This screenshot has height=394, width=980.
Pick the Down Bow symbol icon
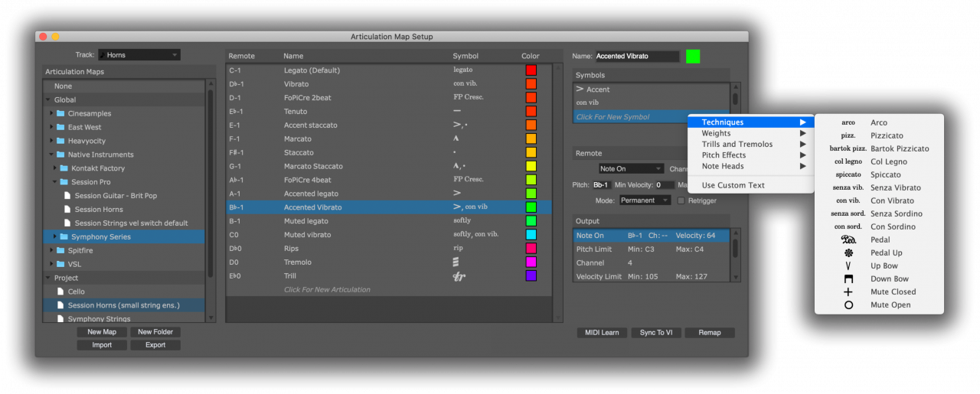848,278
